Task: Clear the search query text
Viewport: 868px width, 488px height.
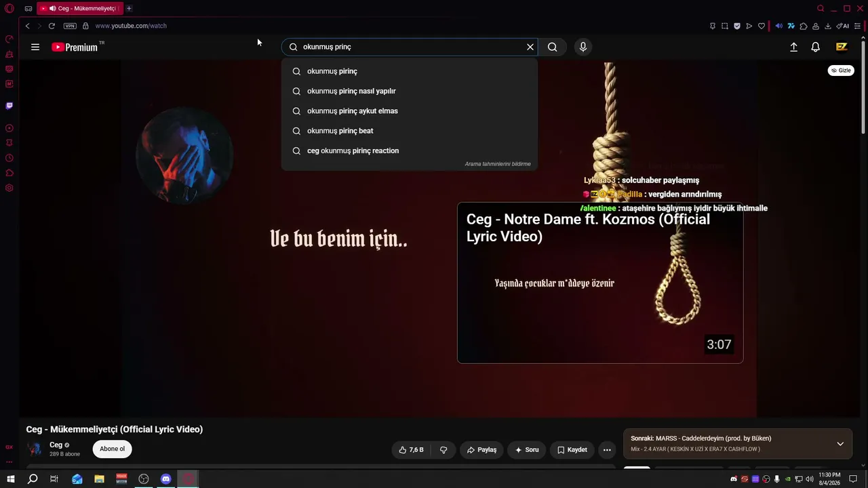Action: coord(530,47)
